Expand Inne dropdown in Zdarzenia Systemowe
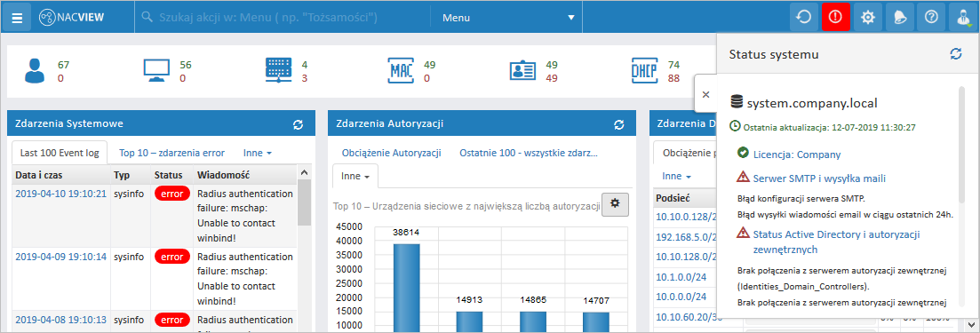 tap(258, 152)
